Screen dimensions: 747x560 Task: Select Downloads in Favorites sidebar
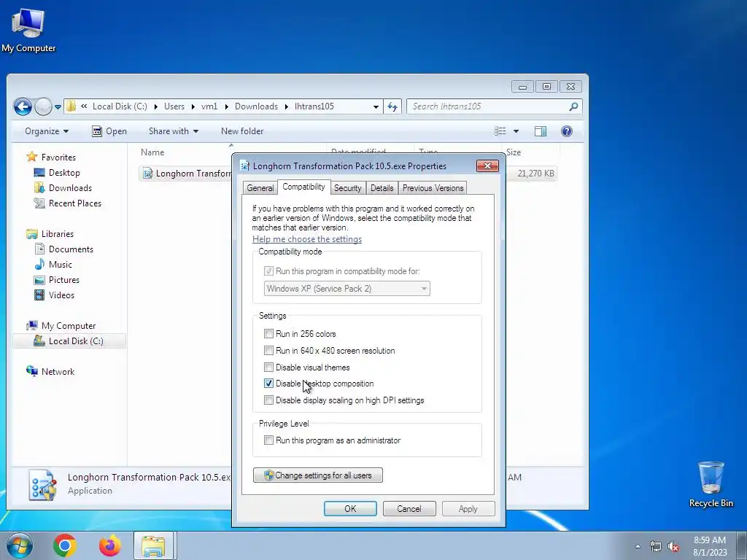pyautogui.click(x=69, y=187)
